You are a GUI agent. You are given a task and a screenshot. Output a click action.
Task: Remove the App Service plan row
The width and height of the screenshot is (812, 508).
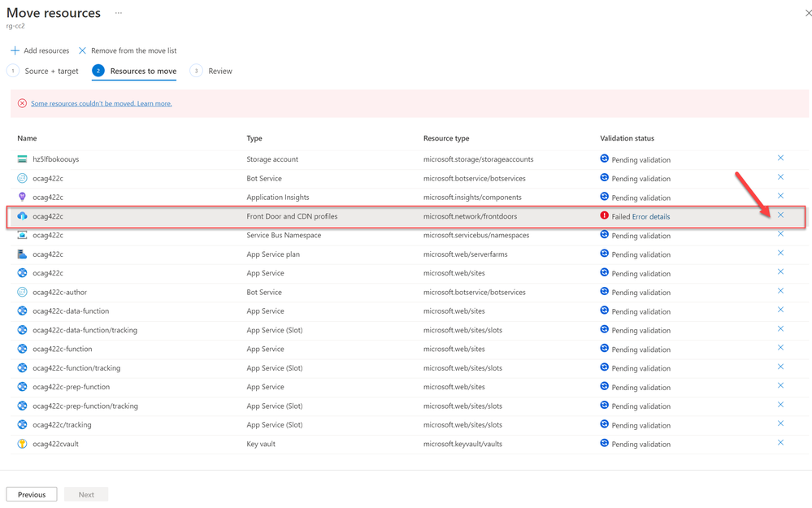coord(780,253)
